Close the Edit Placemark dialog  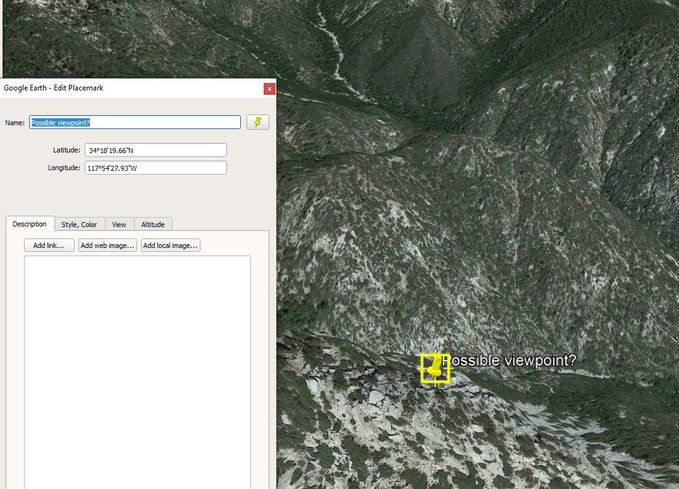tap(269, 88)
